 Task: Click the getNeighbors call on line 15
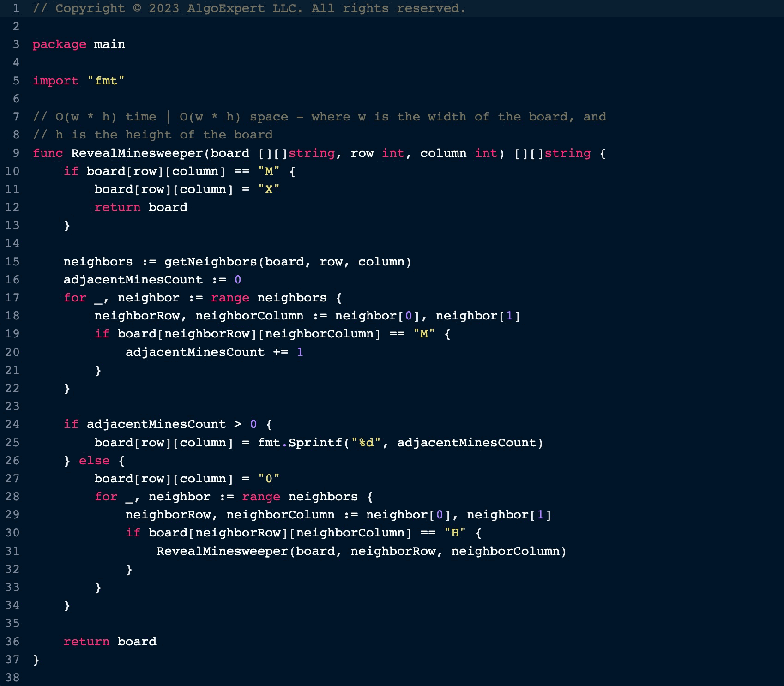(211, 262)
